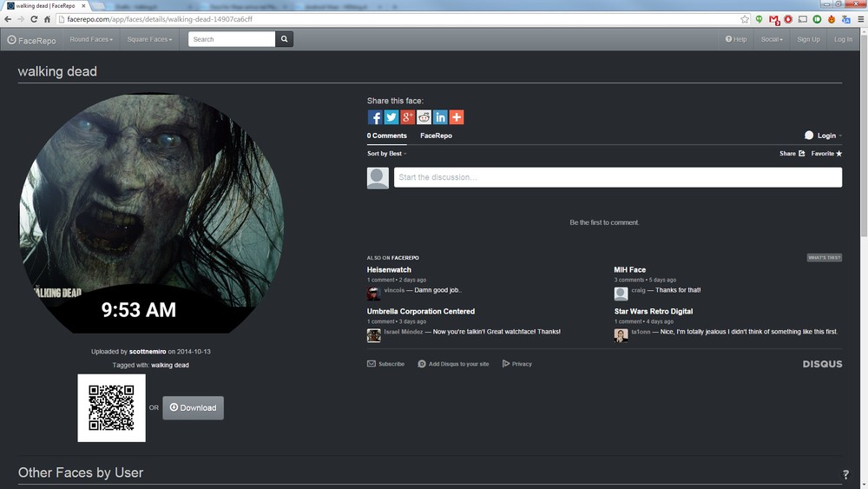
Task: Click Add Disqus to your site
Action: tap(453, 364)
